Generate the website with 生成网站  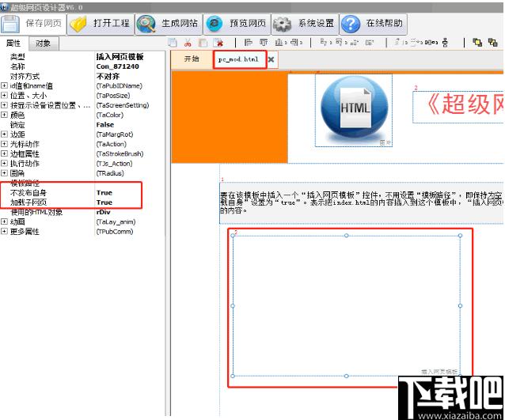tap(168, 24)
